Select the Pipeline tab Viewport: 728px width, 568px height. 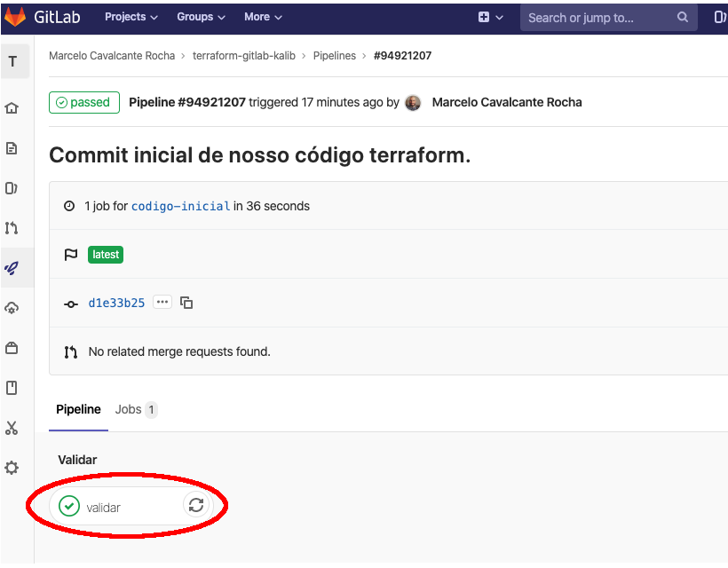point(78,409)
